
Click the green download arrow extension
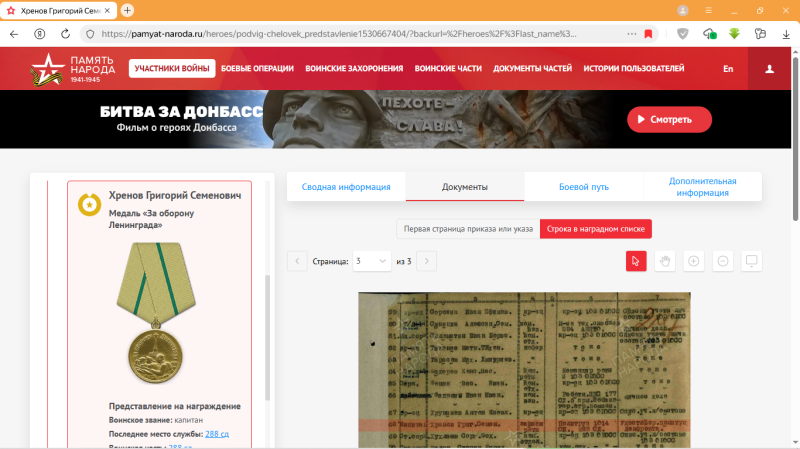tap(734, 34)
